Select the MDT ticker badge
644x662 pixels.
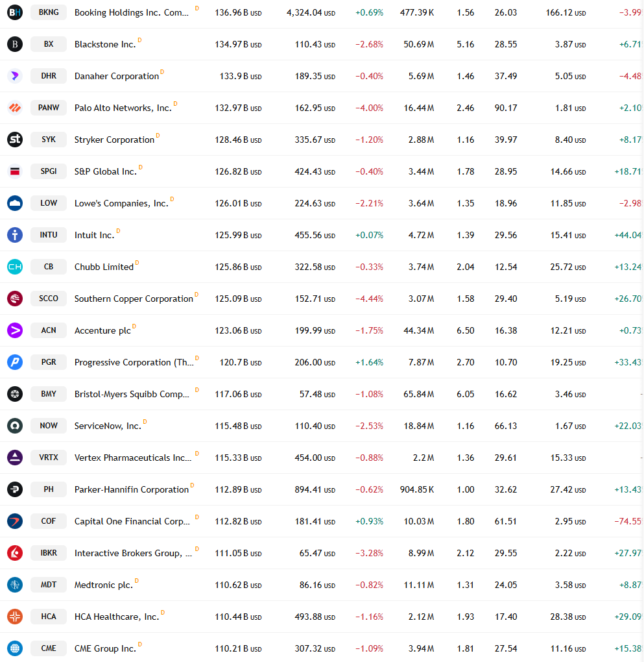pos(49,585)
